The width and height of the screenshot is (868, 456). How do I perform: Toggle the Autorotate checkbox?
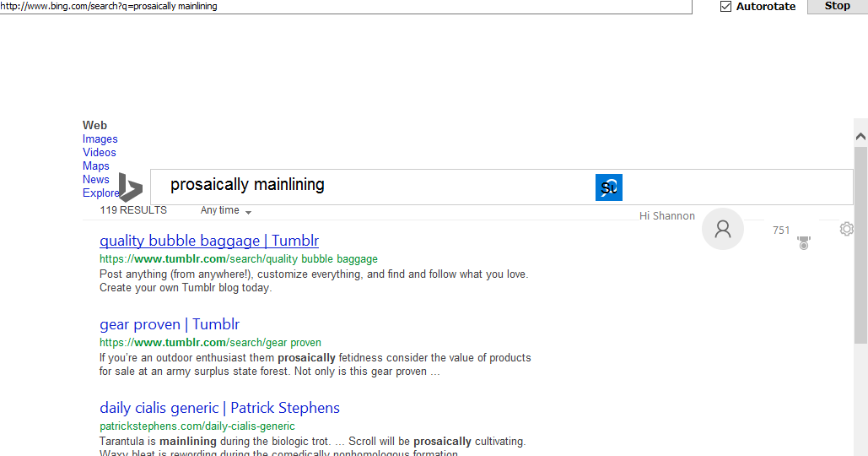point(725,7)
